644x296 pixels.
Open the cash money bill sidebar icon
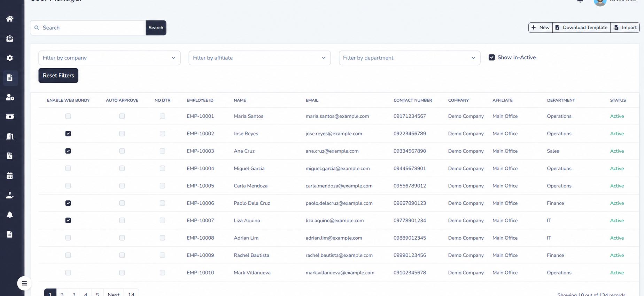10,117
